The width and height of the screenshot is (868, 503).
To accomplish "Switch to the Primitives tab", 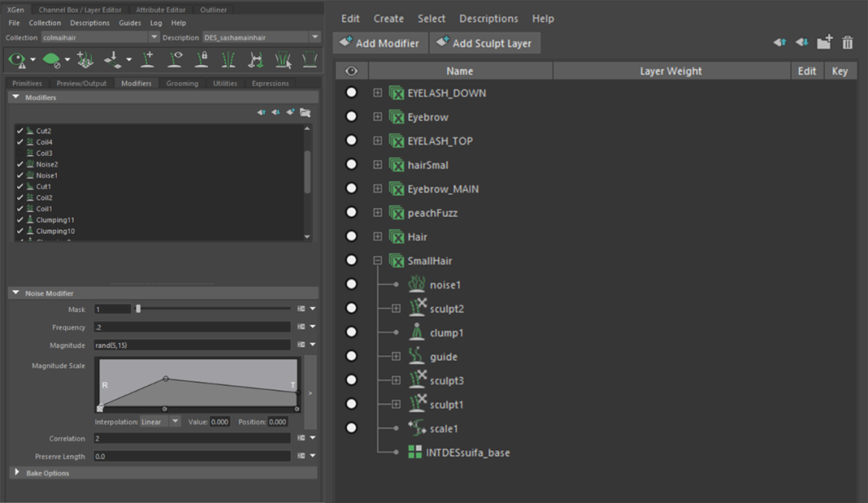I will click(27, 83).
